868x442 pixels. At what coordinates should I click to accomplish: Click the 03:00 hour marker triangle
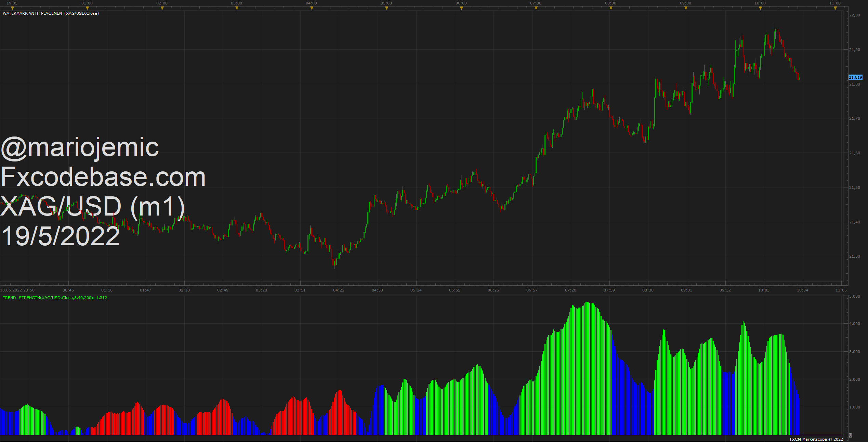(x=237, y=8)
